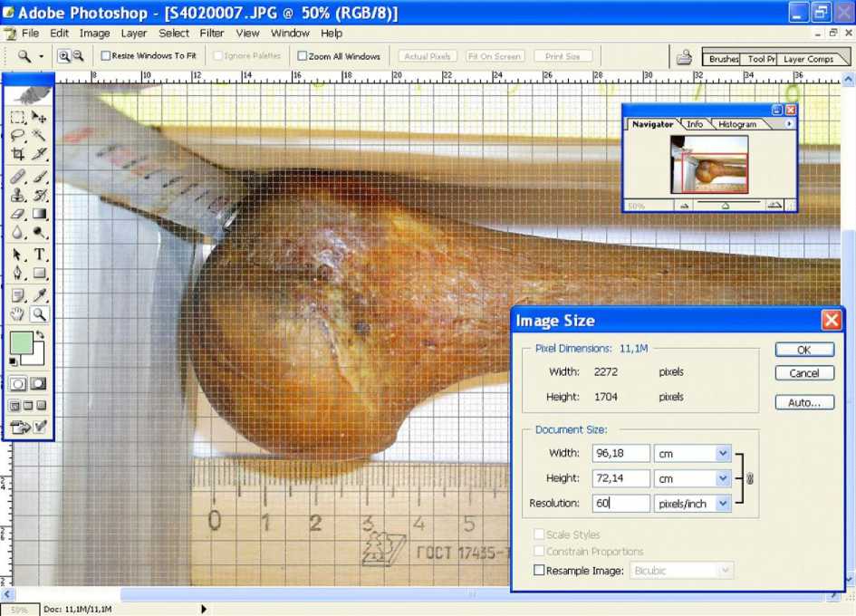This screenshot has width=856, height=616.
Task: Click the Fit On Screen button
Action: (494, 56)
